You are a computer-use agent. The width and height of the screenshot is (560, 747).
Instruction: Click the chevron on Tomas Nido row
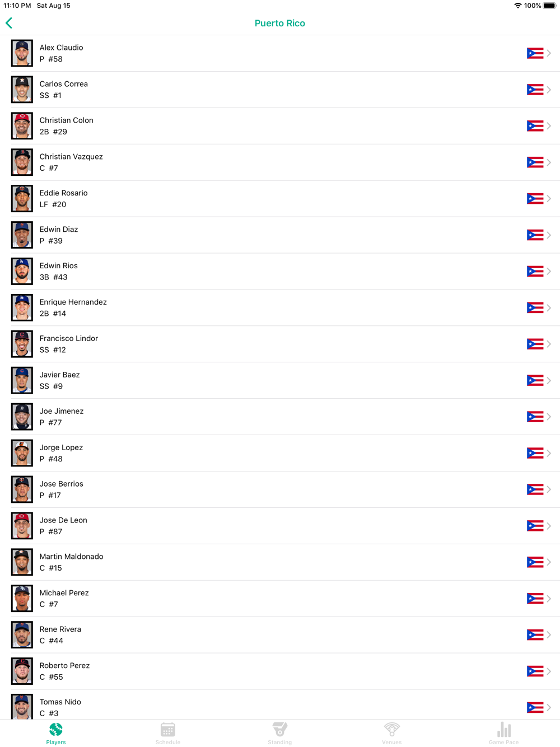(549, 708)
